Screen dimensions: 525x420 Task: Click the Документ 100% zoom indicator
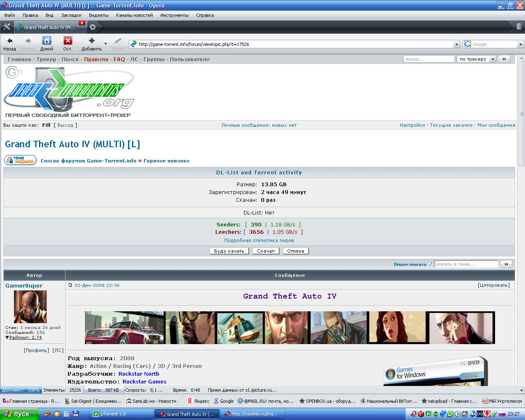[x=21, y=390]
